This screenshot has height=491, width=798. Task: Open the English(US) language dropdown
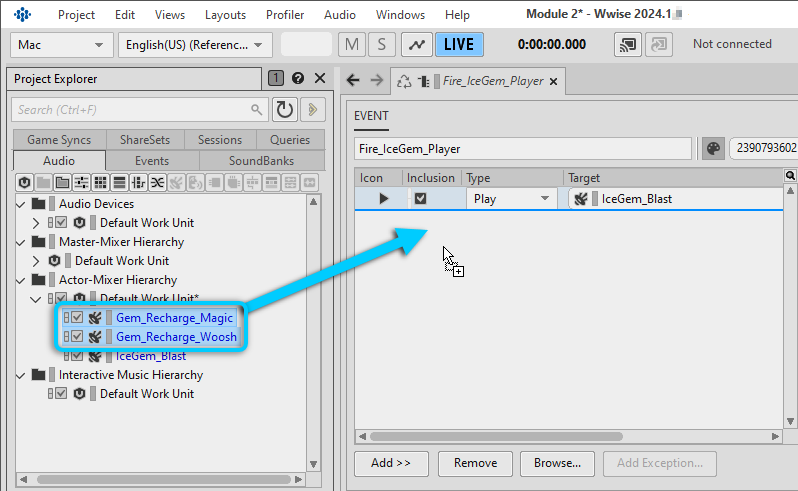pyautogui.click(x=195, y=45)
